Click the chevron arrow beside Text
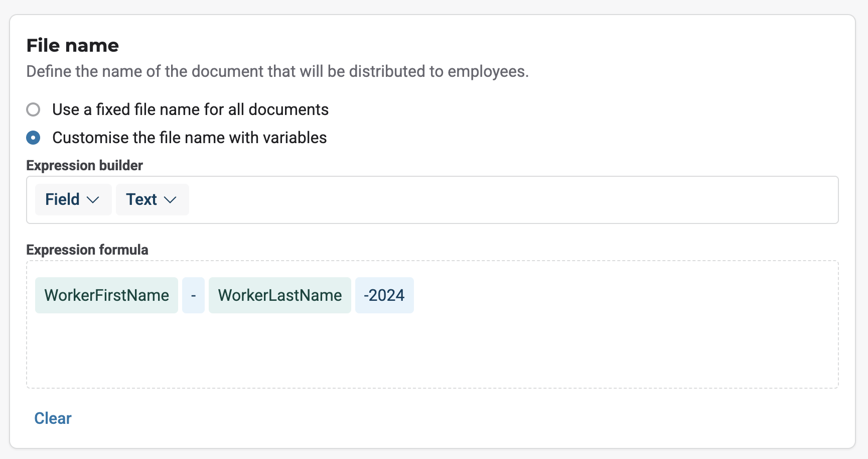 (x=171, y=200)
